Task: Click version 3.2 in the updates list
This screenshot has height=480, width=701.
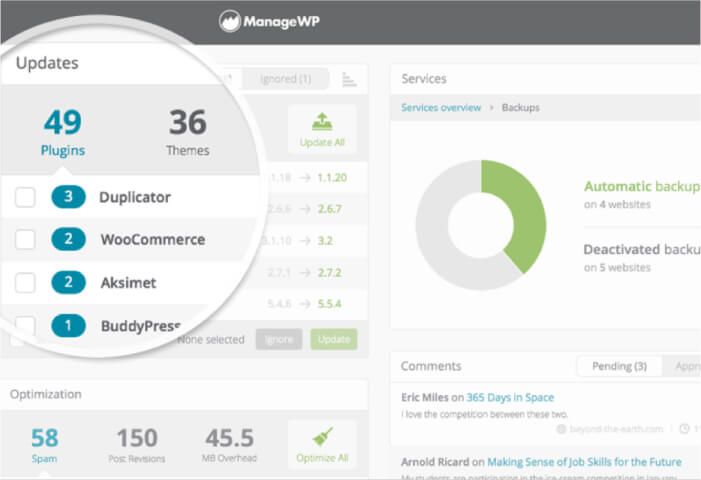Action: (x=325, y=241)
